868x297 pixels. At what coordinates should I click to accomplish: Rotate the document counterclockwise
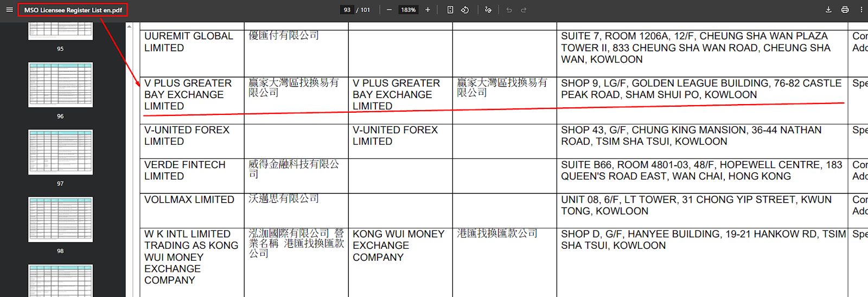point(465,10)
